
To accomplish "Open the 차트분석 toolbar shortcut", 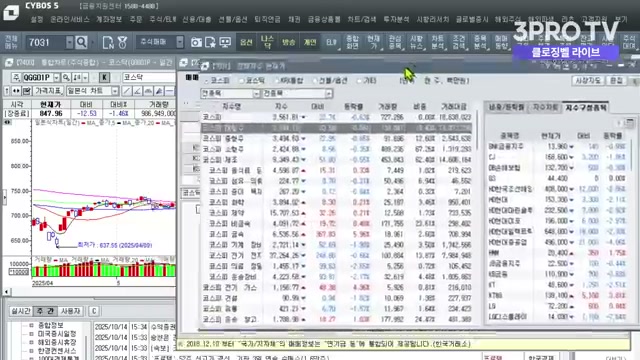I will (437, 42).
